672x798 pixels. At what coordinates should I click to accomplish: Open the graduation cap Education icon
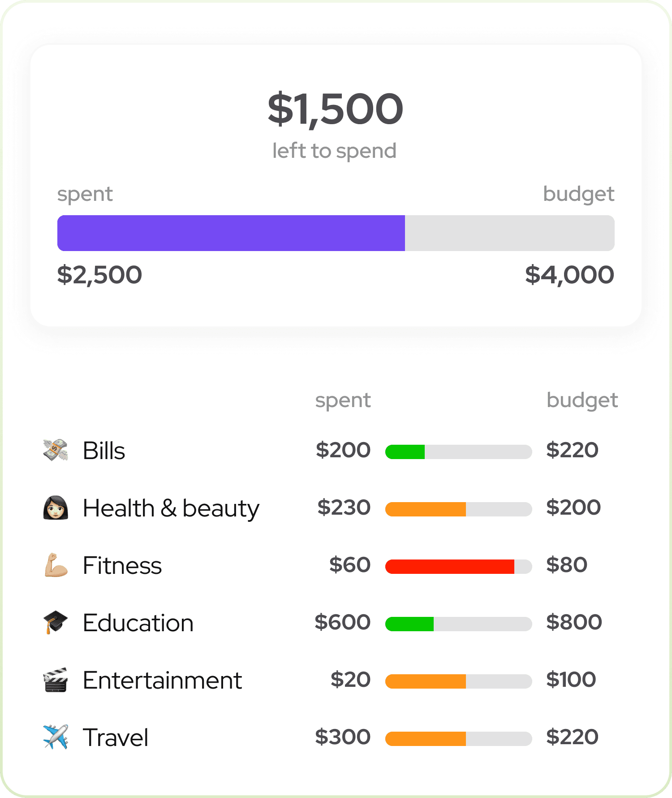[x=56, y=622]
